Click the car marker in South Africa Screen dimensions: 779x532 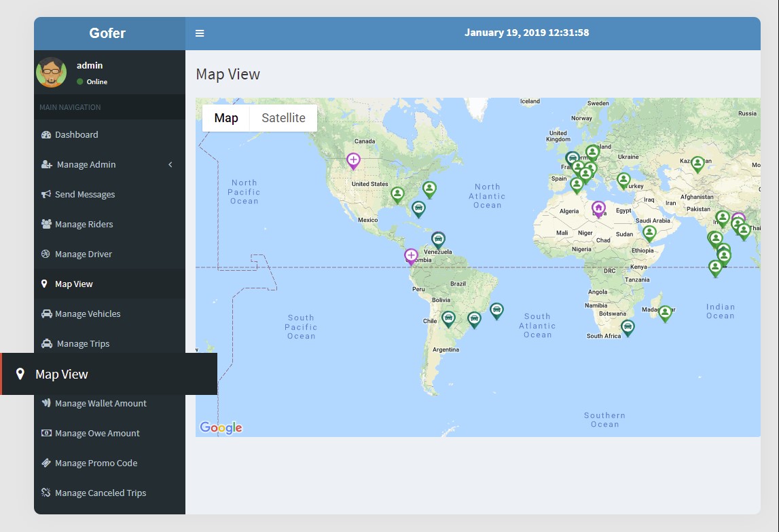(x=628, y=327)
